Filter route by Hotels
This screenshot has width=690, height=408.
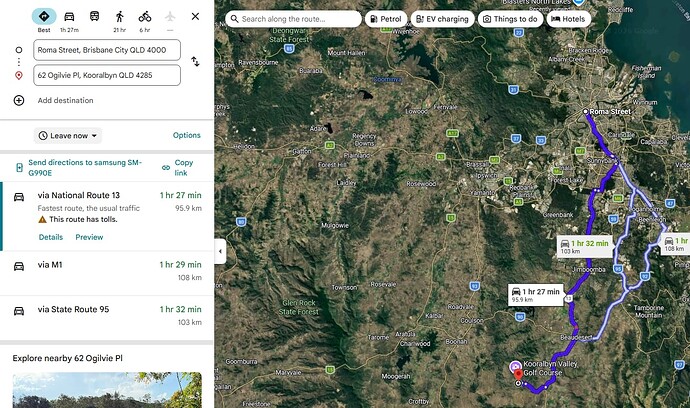coord(569,19)
